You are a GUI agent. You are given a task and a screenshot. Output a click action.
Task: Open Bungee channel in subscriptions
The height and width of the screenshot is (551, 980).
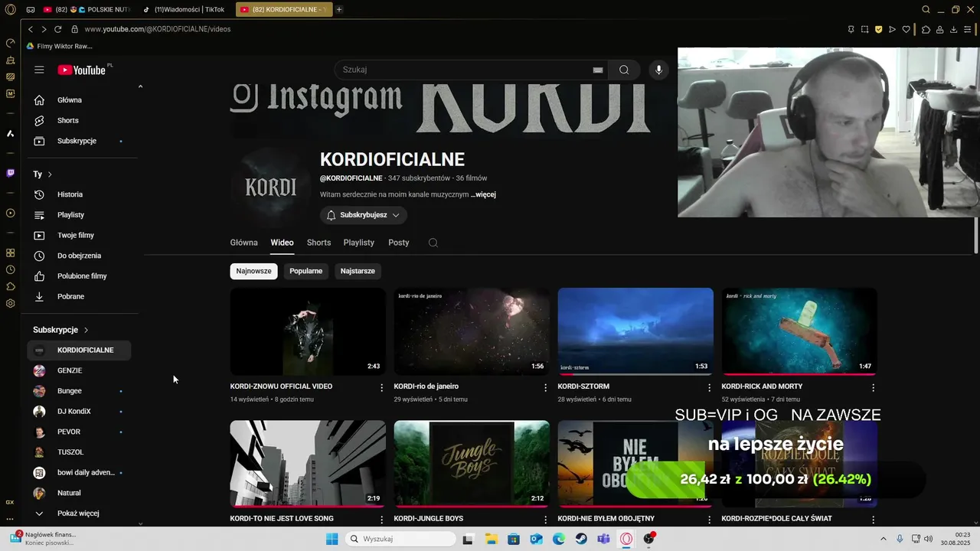pyautogui.click(x=80, y=391)
